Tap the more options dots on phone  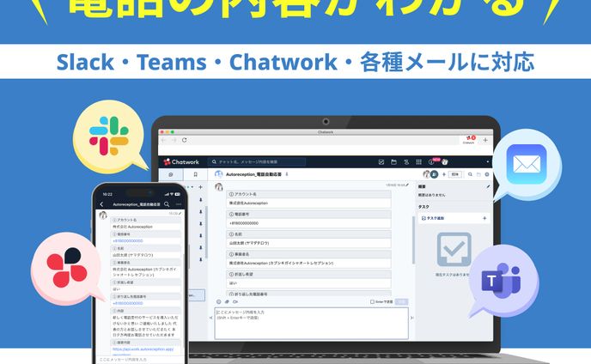[179, 204]
